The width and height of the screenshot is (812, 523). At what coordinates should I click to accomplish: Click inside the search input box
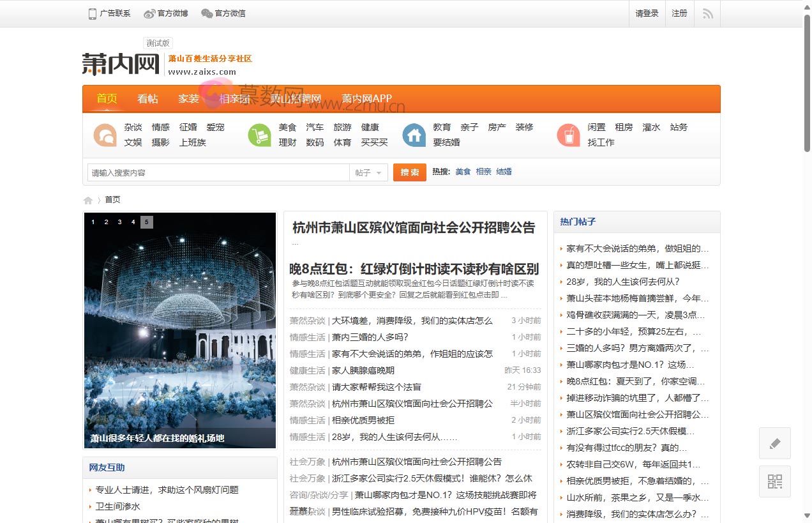coord(217,172)
